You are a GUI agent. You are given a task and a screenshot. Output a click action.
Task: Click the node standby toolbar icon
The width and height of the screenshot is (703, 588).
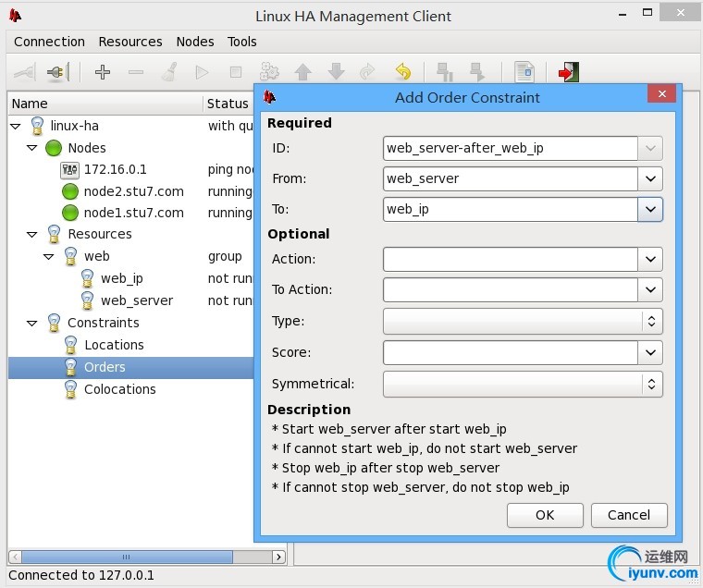pyautogui.click(x=445, y=72)
